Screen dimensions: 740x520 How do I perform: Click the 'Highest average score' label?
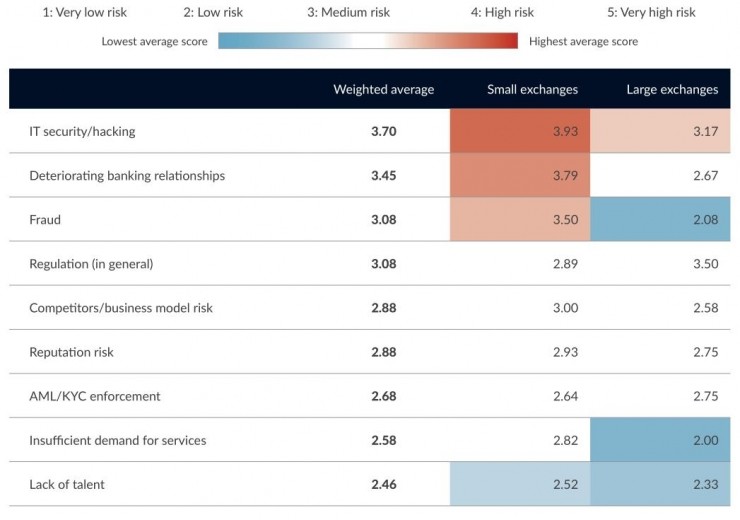coord(583,42)
